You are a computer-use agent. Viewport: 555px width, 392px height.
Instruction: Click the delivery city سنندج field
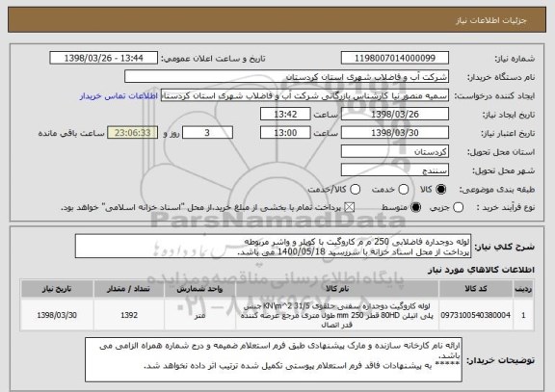click(x=395, y=170)
